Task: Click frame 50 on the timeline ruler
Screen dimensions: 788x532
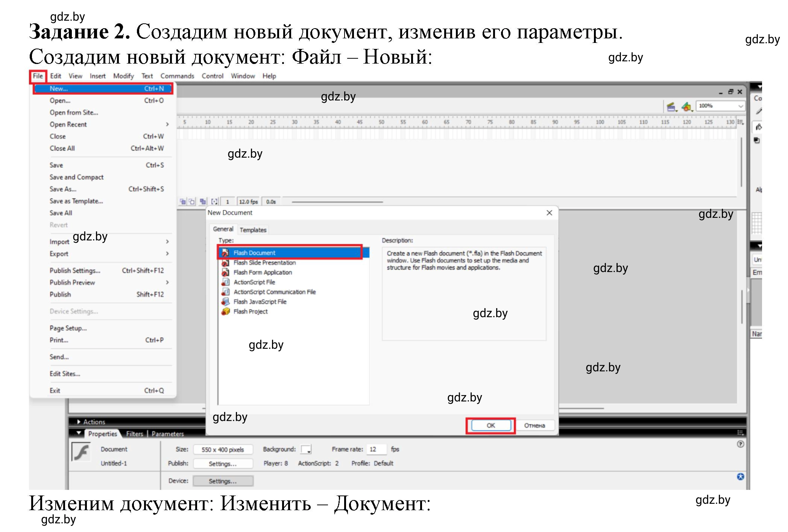Action: coord(381,122)
